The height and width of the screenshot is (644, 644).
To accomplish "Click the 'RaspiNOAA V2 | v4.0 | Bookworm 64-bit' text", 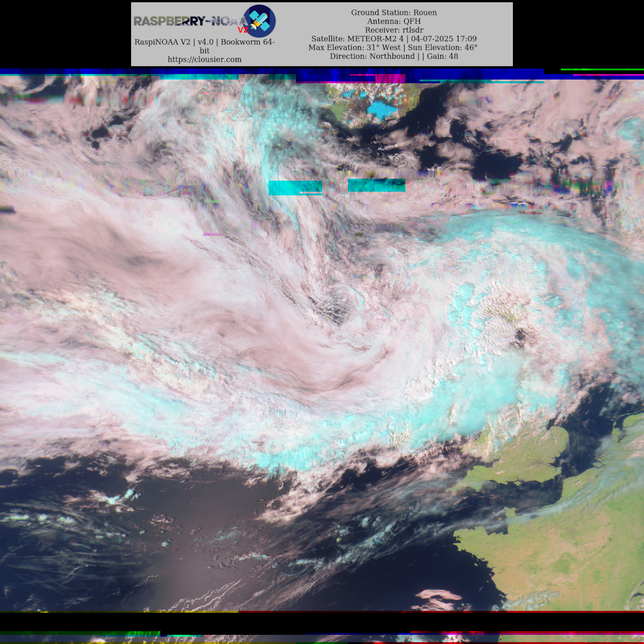I will [204, 46].
